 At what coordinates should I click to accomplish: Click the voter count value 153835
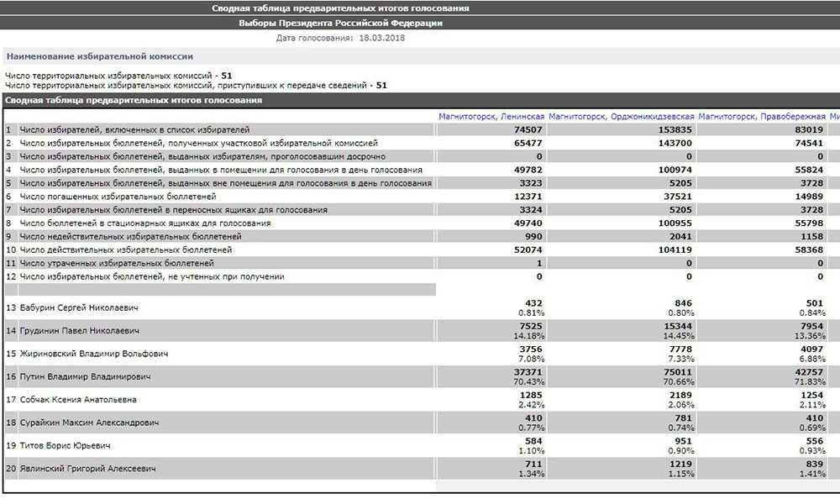pyautogui.click(x=676, y=130)
